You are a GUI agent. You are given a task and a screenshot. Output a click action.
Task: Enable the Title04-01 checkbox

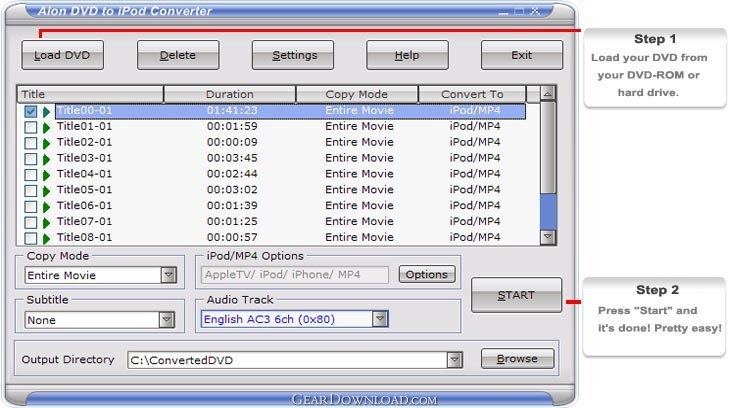coord(31,175)
